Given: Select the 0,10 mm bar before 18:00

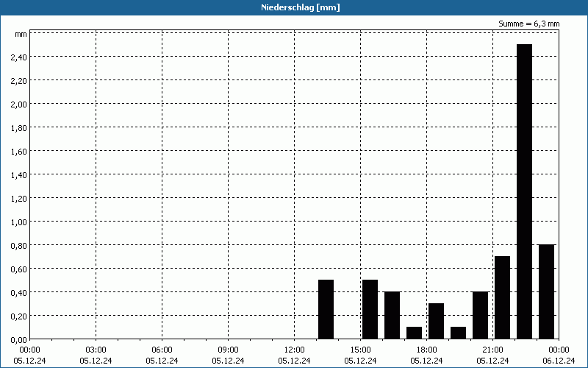Looking at the screenshot, I should [414, 333].
